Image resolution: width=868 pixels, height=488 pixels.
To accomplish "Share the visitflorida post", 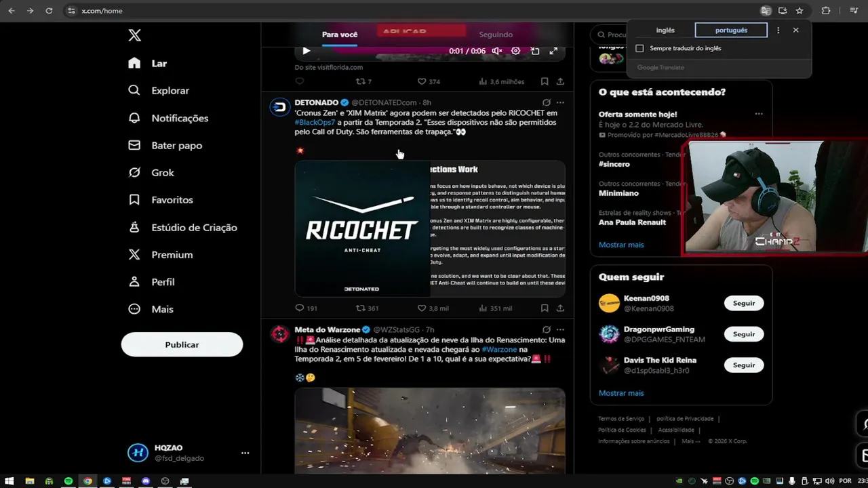I will 560,81.
